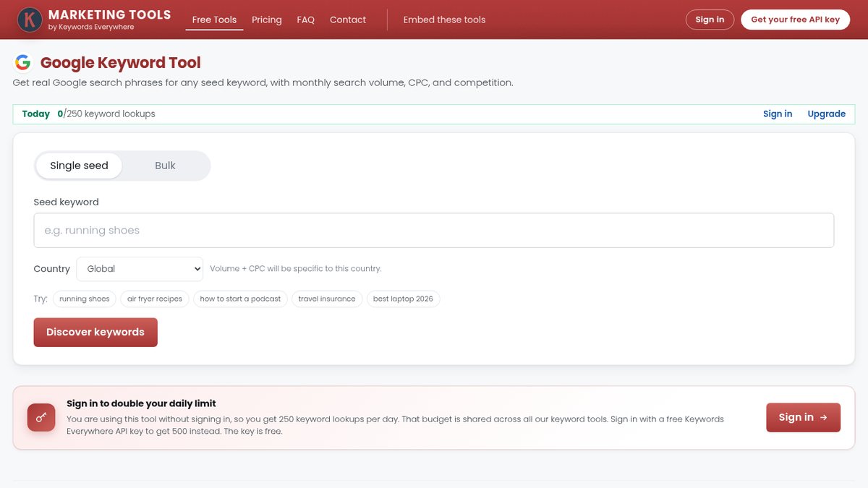Click Sign in to double your daily limit
This screenshot has height=488, width=868.
[x=141, y=403]
